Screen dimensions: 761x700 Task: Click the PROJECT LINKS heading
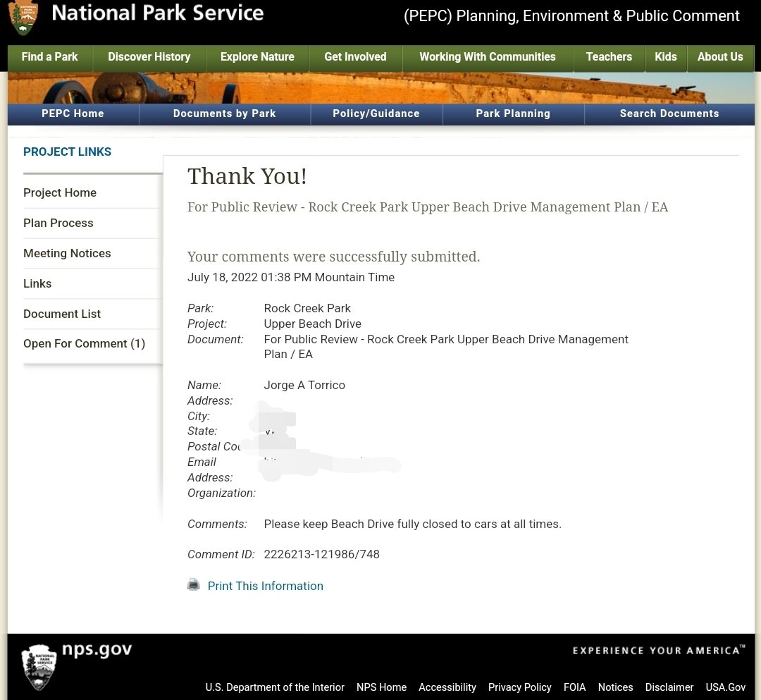coord(67,152)
